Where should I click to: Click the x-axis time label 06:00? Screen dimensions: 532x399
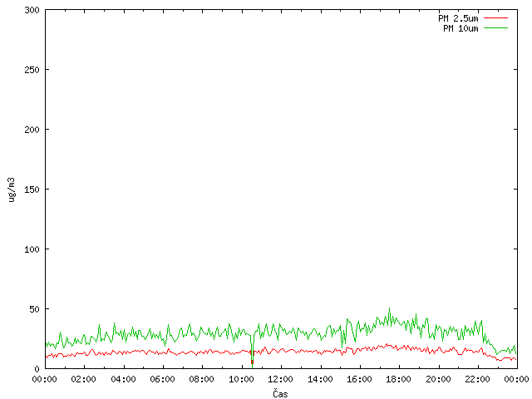click(x=163, y=379)
